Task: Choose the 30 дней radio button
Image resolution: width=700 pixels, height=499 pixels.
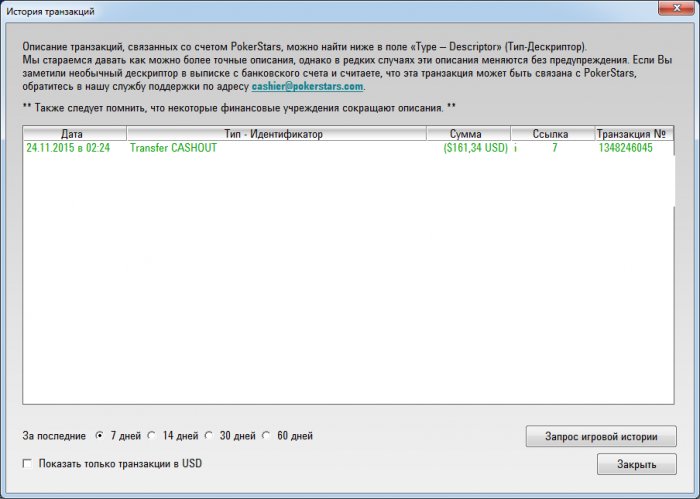Action: click(208, 436)
